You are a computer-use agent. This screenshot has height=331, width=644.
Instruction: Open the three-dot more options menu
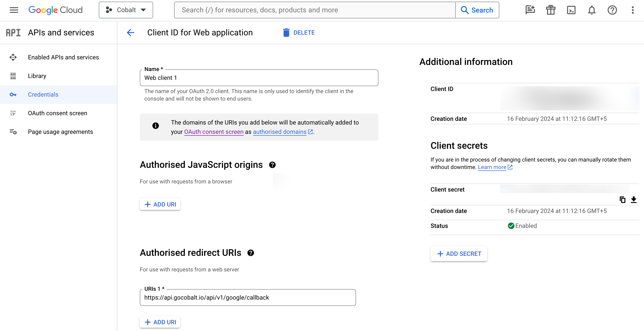633,10
